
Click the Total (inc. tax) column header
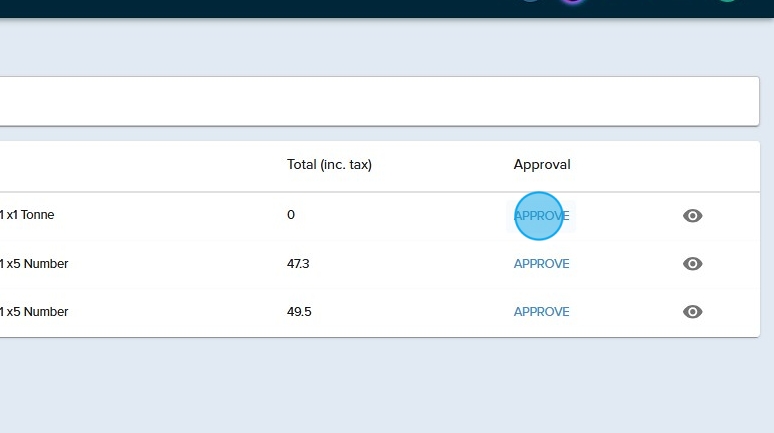tap(329, 165)
